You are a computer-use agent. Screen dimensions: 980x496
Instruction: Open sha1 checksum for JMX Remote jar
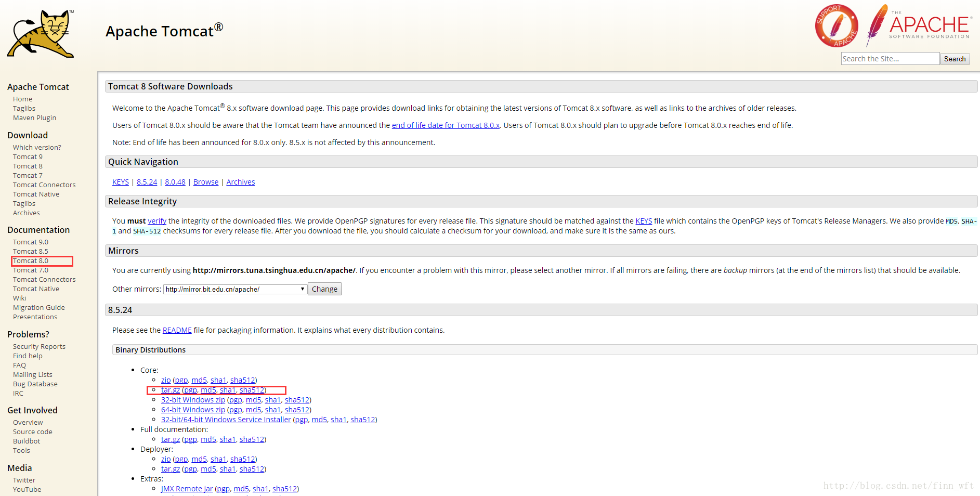pos(260,489)
